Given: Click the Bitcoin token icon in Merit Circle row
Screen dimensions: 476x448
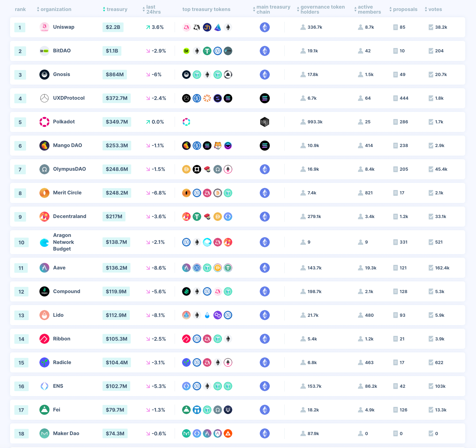Looking at the screenshot, I should click(217, 193).
